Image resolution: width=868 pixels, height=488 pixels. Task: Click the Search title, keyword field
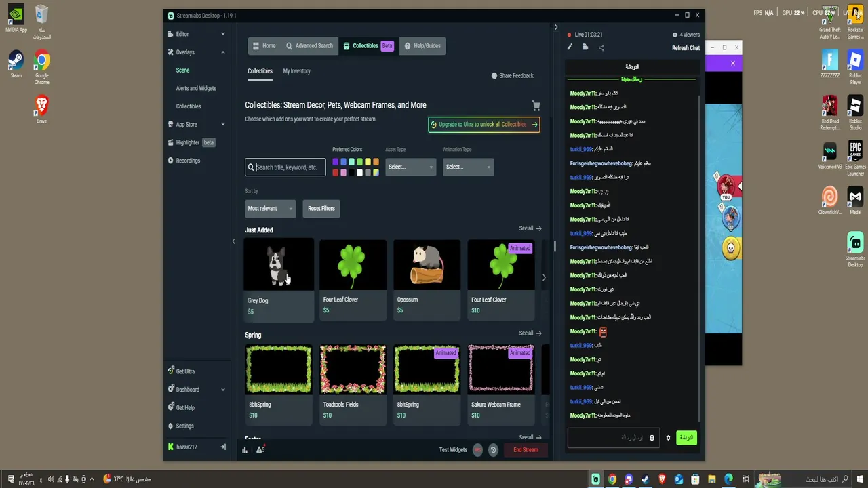(x=285, y=167)
